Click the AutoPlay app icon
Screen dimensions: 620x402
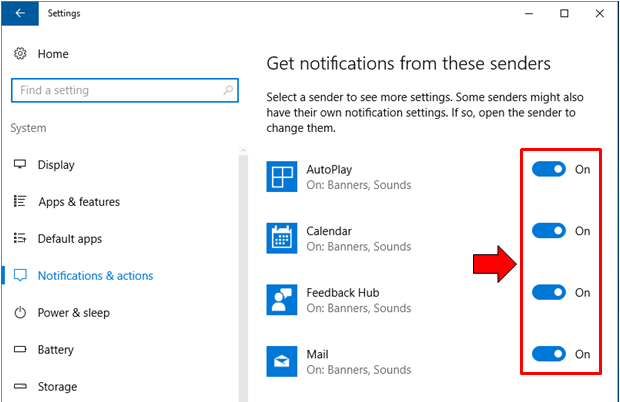pyautogui.click(x=283, y=176)
